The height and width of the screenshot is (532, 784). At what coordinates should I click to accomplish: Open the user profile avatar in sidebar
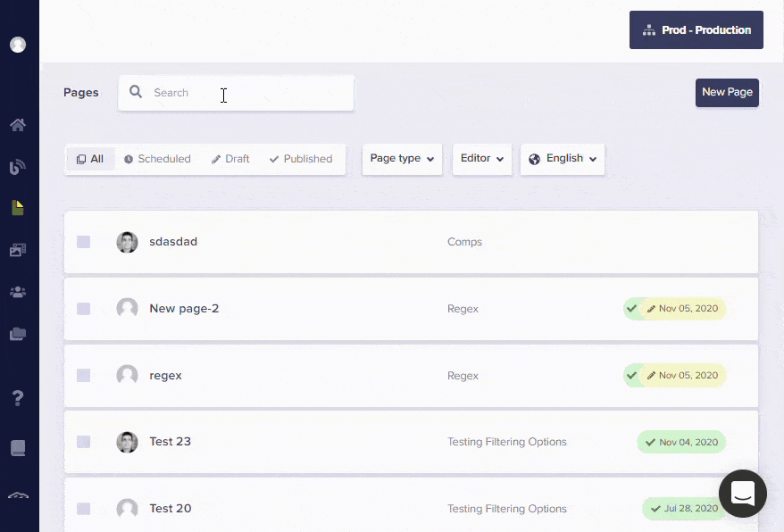tap(18, 45)
